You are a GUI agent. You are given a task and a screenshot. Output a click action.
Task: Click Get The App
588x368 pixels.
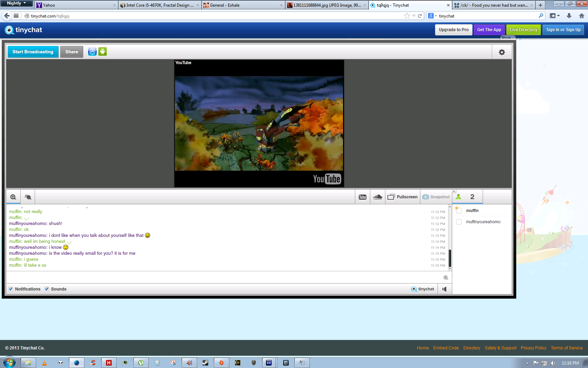489,30
